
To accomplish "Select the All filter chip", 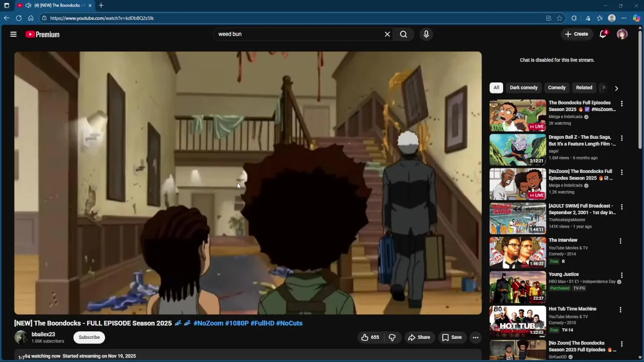I will pyautogui.click(x=496, y=87).
